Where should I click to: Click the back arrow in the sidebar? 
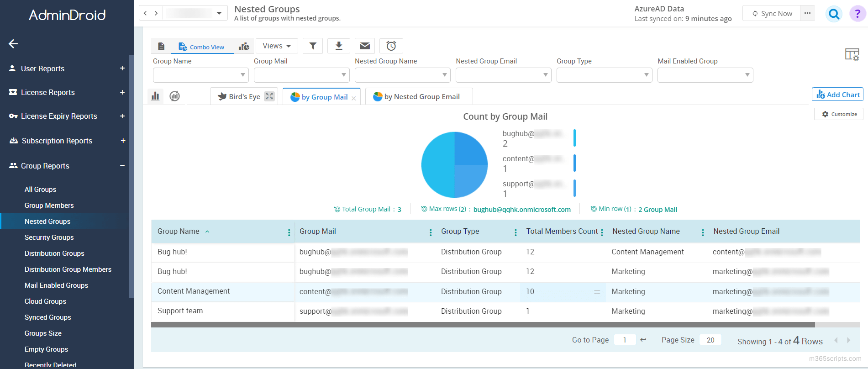point(13,44)
